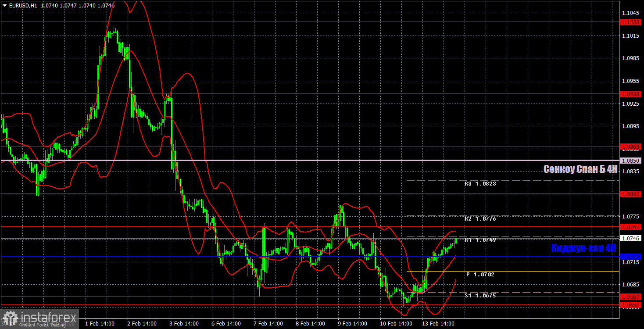Select the red 1.0669 price level tag
644x329 pixels.
(631, 297)
